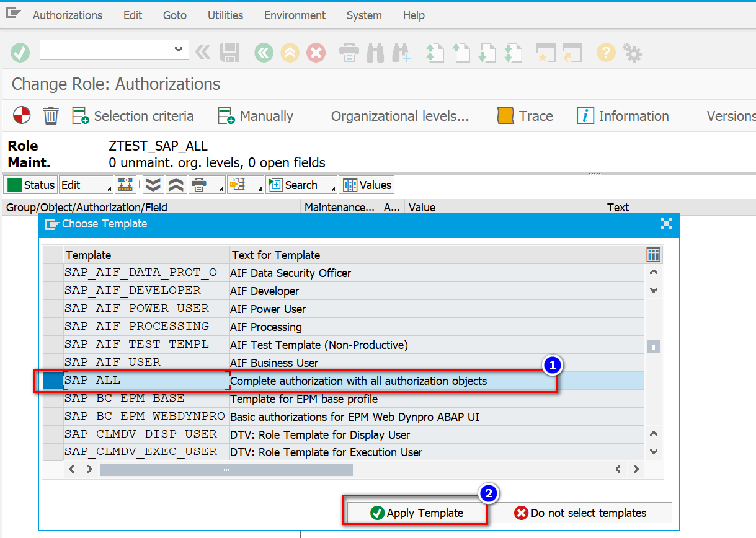Open table layout settings icon in dialog
Image resolution: width=756 pixels, height=538 pixels.
click(653, 255)
